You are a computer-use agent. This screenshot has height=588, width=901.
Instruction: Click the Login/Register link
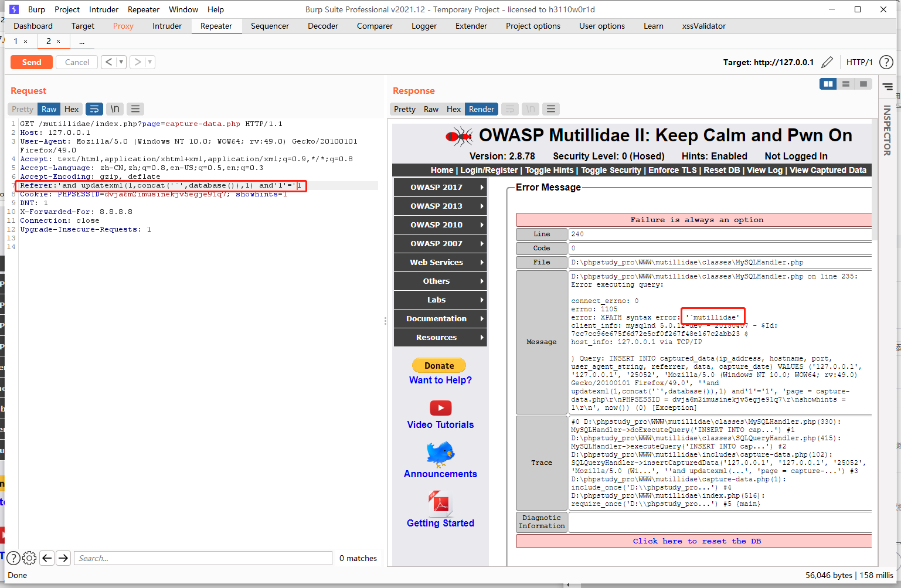489,170
